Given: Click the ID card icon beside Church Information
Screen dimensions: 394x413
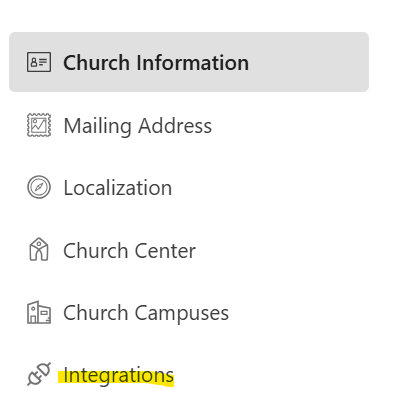Looking at the screenshot, I should pyautogui.click(x=39, y=62).
